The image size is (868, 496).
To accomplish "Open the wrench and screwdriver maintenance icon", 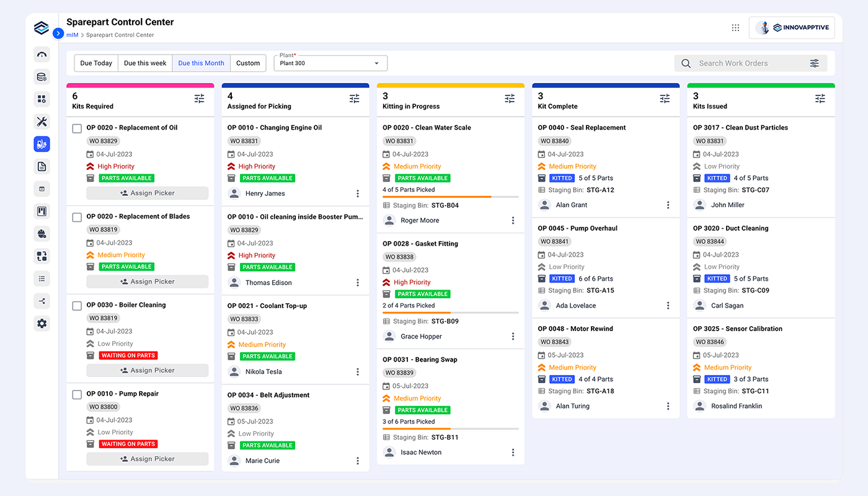I will click(x=42, y=122).
